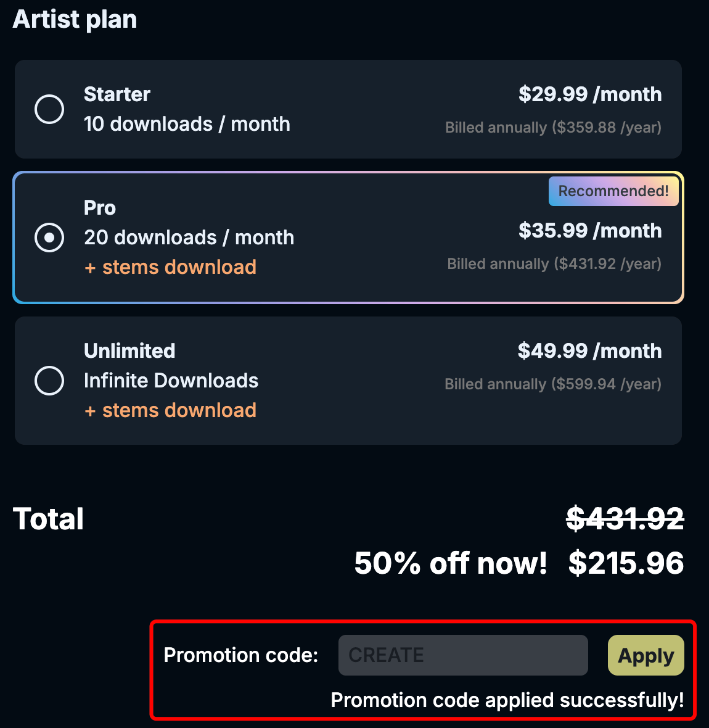Click the $49.99 monthly Unlimited price
Screen dimensions: 709x728
(x=589, y=350)
